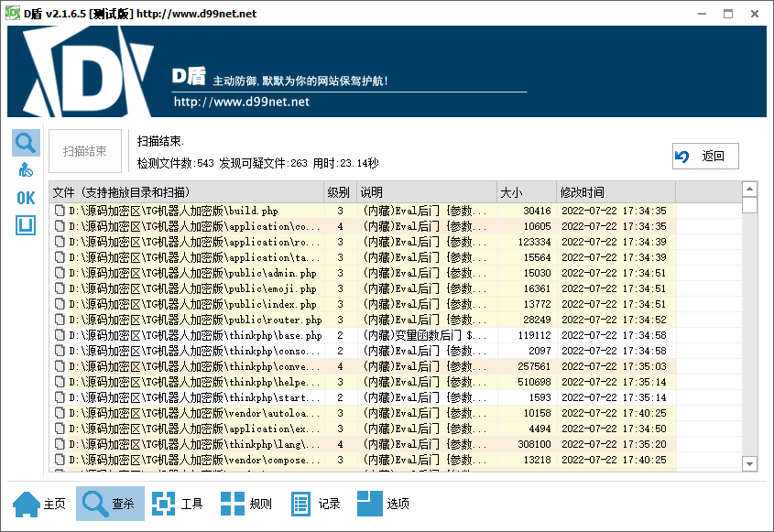This screenshot has height=532, width=774.
Task: Click the scrollbar down arrow
Action: coord(750,464)
